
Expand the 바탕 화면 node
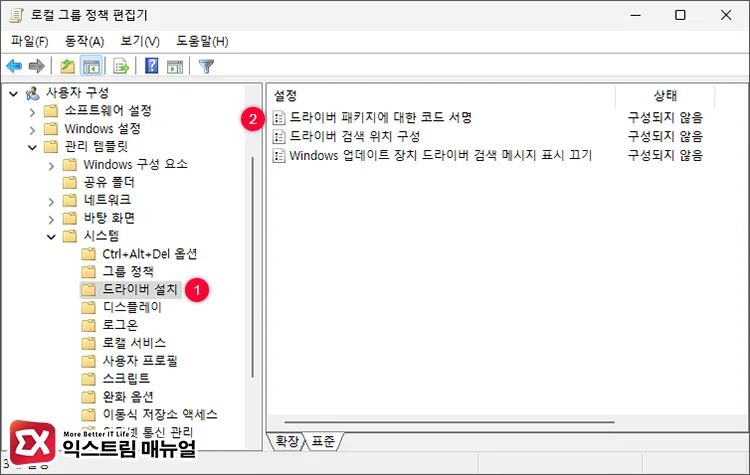[x=51, y=219]
